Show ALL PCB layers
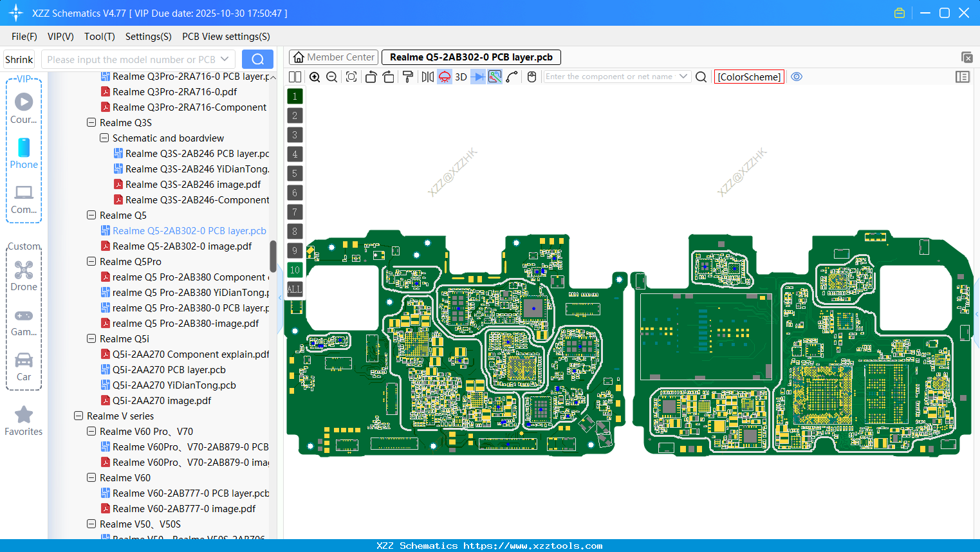980x552 pixels. 295,289
